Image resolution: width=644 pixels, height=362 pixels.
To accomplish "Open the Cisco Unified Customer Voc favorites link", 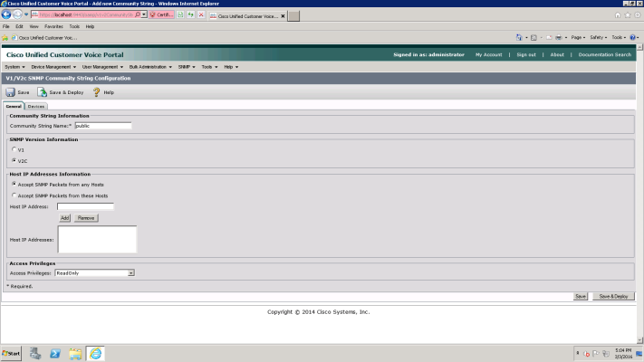I will click(44, 38).
